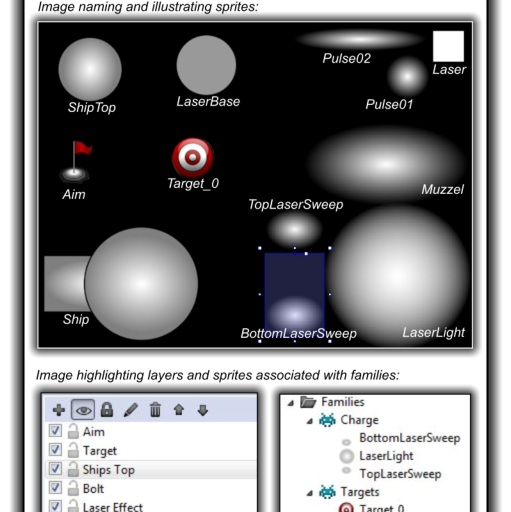Screen dimensions: 511x512
Task: Click the white Laser square sprite
Action: click(448, 46)
